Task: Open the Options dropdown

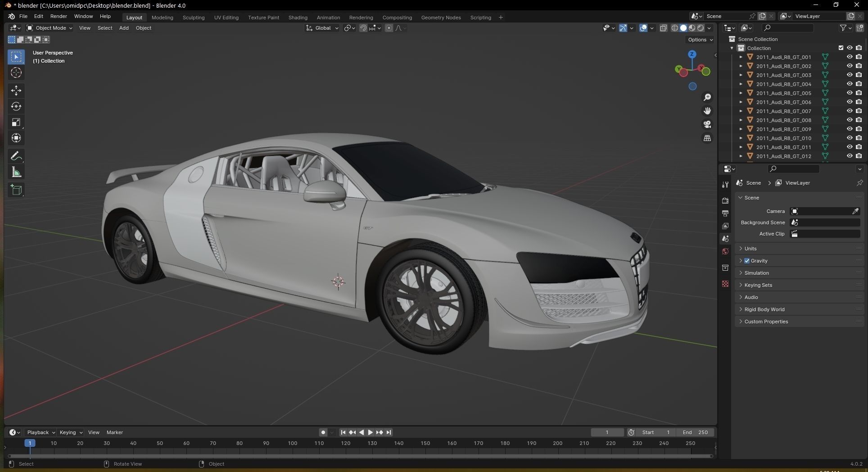Action: [x=700, y=40]
